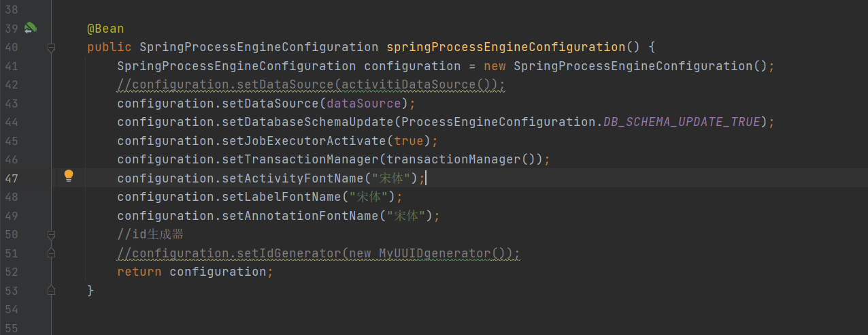868x335 pixels.
Task: Click the purple dataSource field reference
Action: (x=364, y=103)
